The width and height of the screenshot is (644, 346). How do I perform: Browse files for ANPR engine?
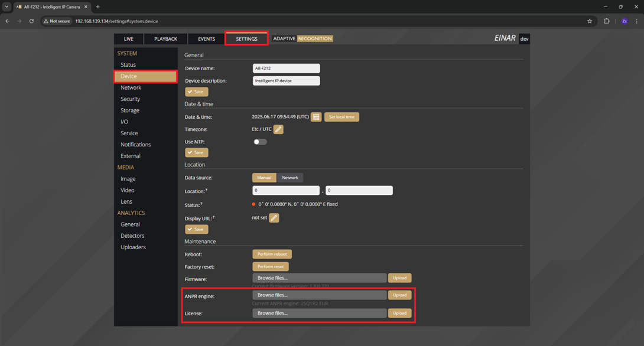point(320,295)
